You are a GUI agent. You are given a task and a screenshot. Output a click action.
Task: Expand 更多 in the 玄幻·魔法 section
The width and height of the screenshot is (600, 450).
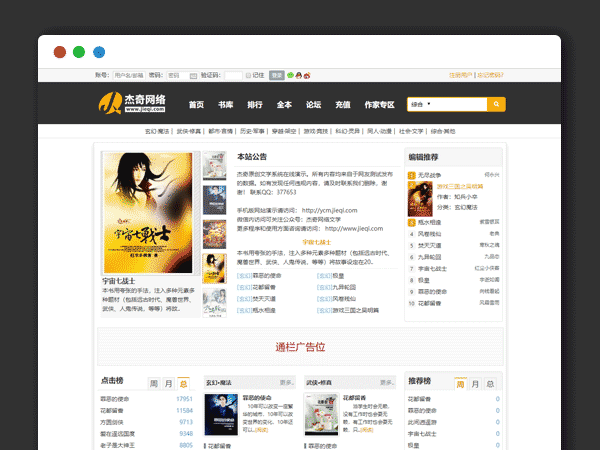[287, 382]
